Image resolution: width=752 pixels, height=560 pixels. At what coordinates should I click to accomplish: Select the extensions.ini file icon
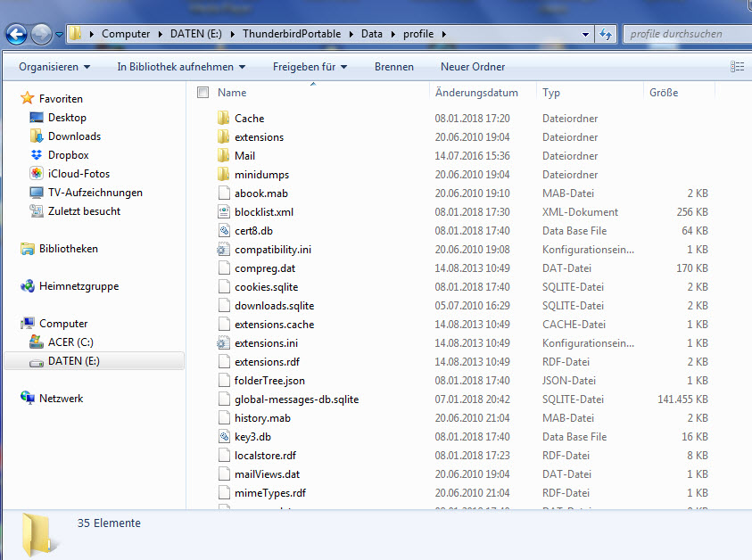click(224, 342)
